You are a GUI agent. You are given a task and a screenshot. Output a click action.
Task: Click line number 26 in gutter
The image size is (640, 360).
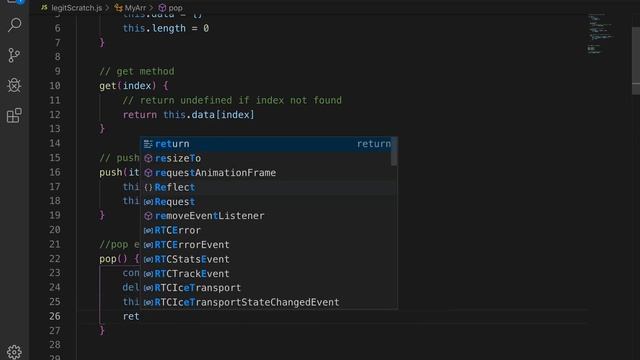point(55,316)
